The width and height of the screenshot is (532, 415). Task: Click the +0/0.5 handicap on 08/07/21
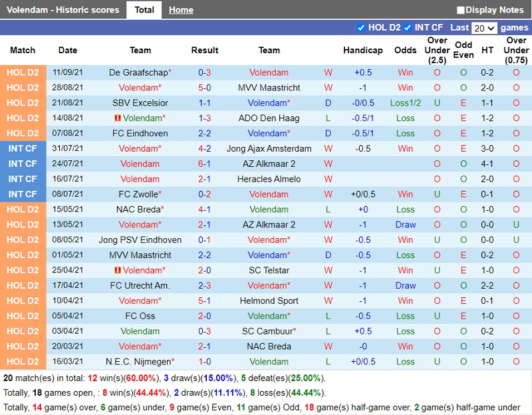click(363, 194)
